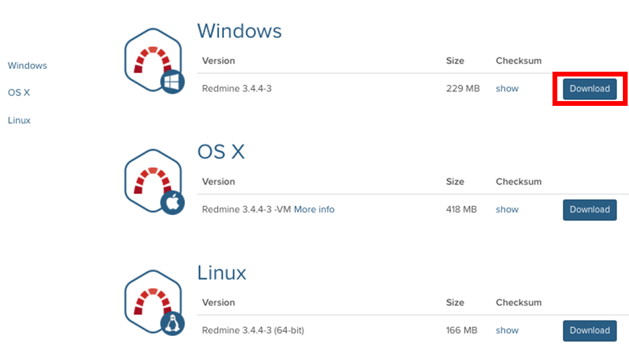Download Redmine for Windows
The image size is (629, 364).
(x=589, y=89)
